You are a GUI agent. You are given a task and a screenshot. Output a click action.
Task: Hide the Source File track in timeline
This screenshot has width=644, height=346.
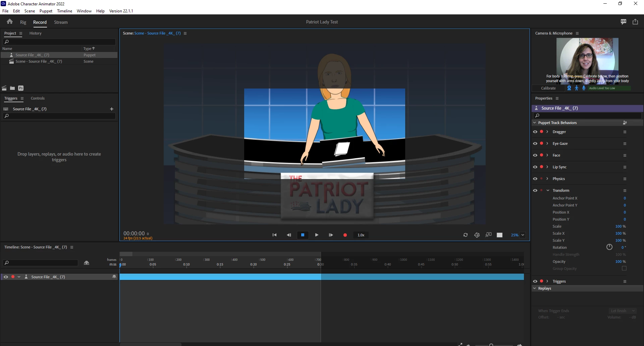pos(6,277)
